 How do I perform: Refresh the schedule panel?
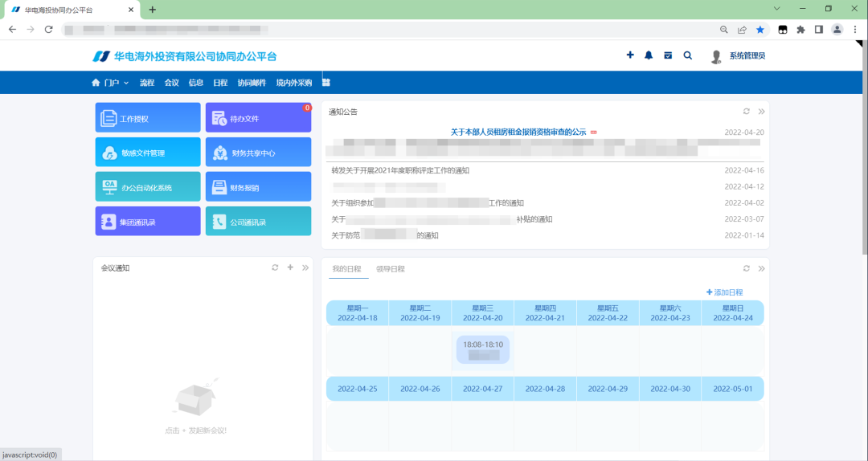click(746, 268)
